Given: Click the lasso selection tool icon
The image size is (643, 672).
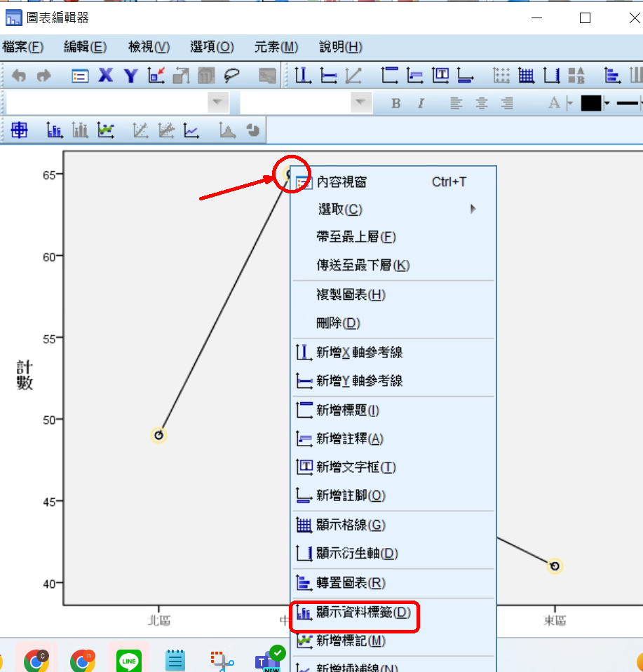Looking at the screenshot, I should coord(232,76).
